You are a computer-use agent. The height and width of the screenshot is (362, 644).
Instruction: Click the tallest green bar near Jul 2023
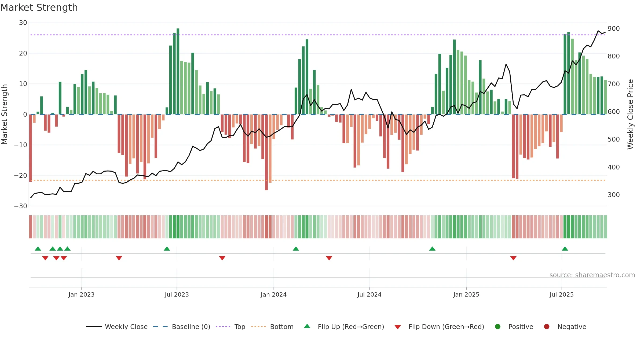[x=178, y=71]
